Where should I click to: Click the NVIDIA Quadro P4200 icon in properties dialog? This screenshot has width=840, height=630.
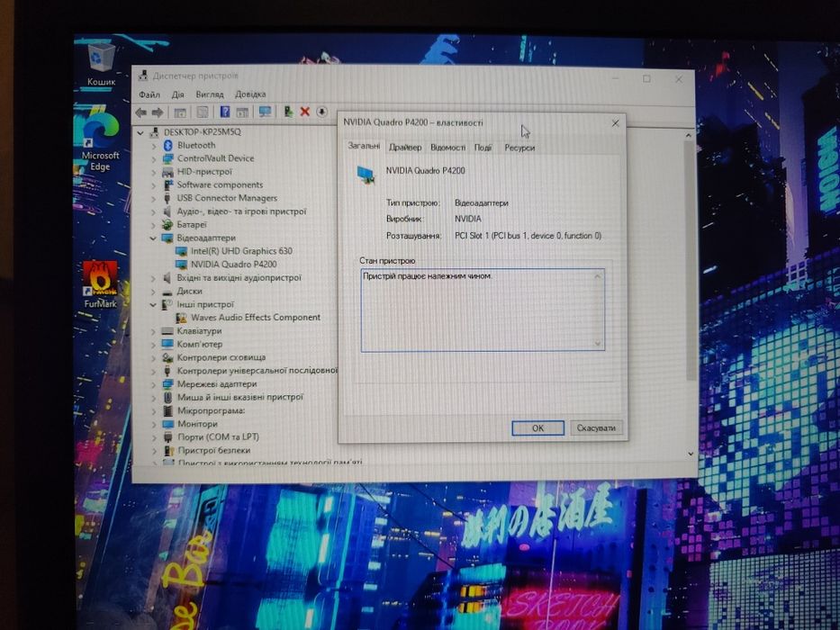(x=366, y=175)
